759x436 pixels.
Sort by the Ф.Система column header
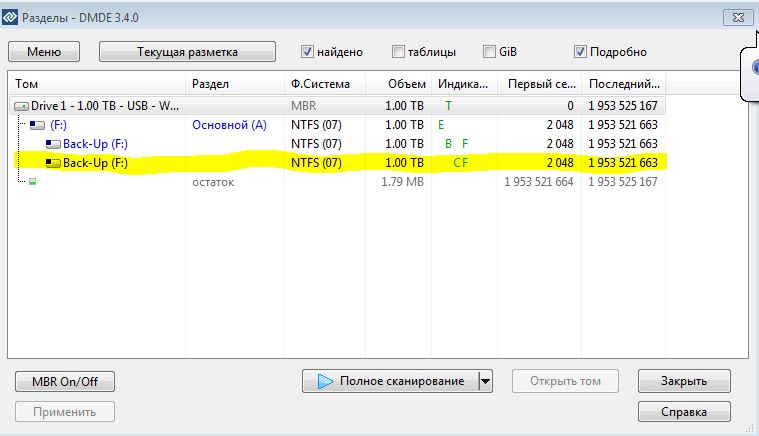324,84
